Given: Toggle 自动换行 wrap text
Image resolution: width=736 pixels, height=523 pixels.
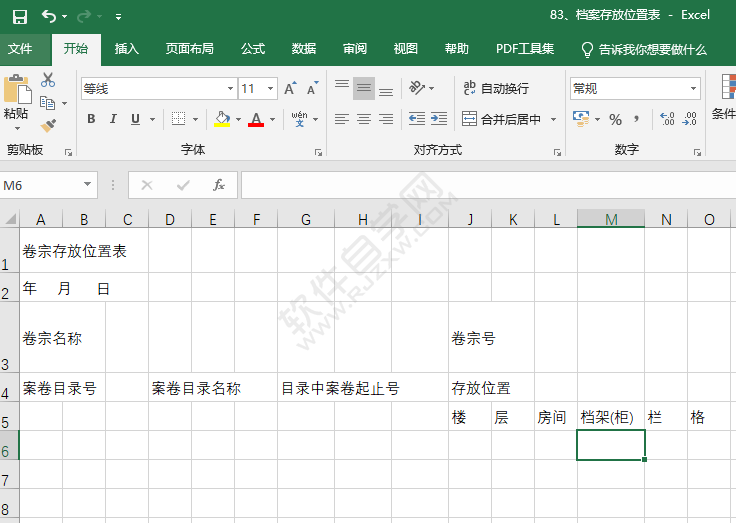Looking at the screenshot, I should (496, 89).
